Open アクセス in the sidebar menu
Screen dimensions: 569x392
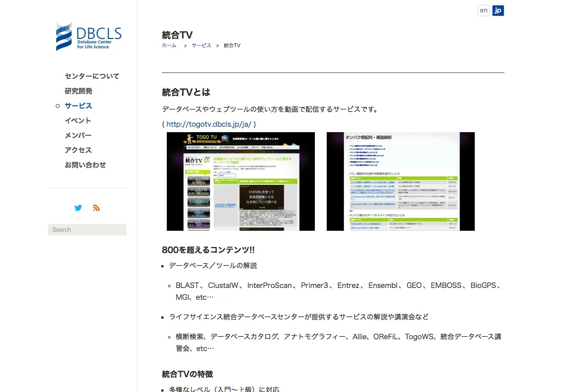[x=78, y=150]
